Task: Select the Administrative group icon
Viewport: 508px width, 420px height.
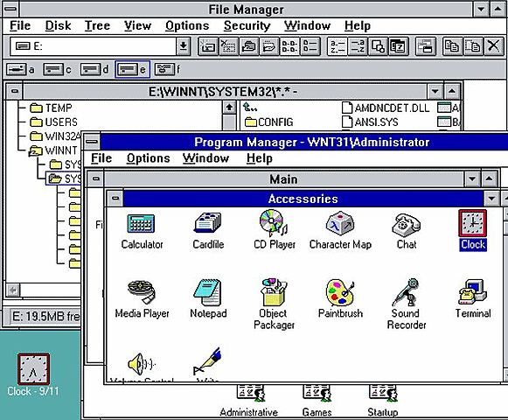Action: (x=250, y=393)
